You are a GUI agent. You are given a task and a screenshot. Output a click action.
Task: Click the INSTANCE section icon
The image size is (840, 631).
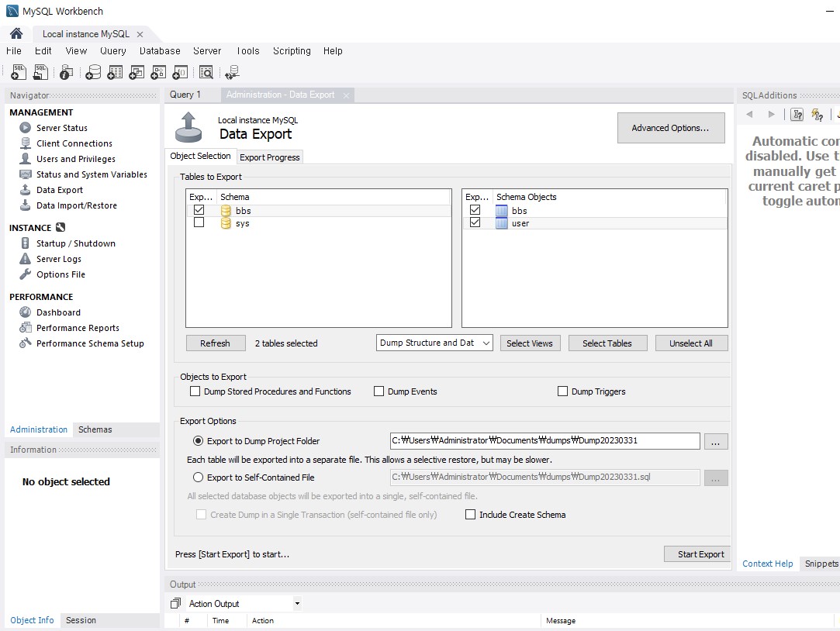click(x=60, y=227)
